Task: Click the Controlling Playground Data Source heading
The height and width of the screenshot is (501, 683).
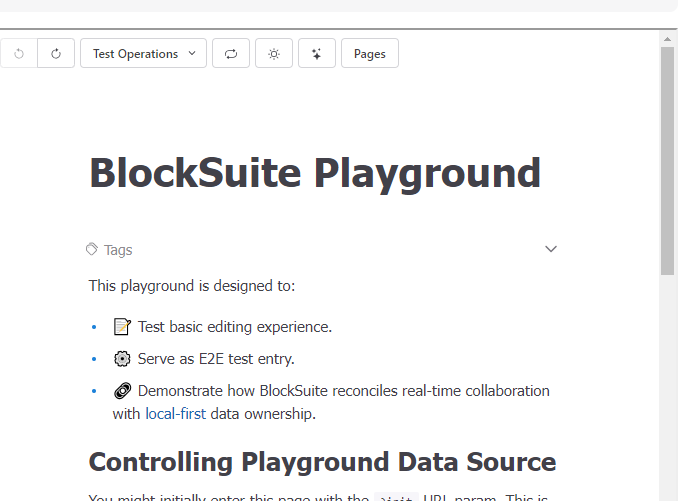Action: [322, 462]
